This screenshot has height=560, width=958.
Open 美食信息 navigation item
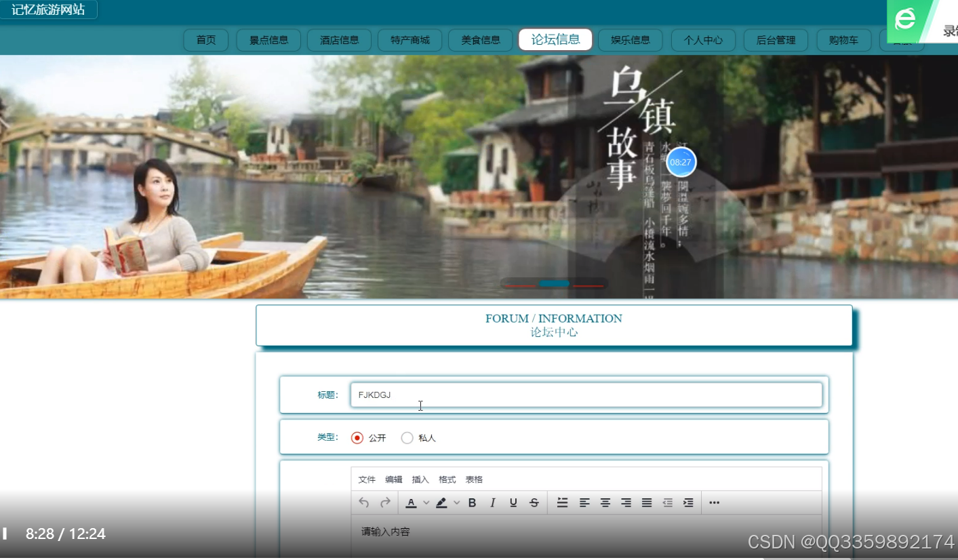pyautogui.click(x=480, y=40)
